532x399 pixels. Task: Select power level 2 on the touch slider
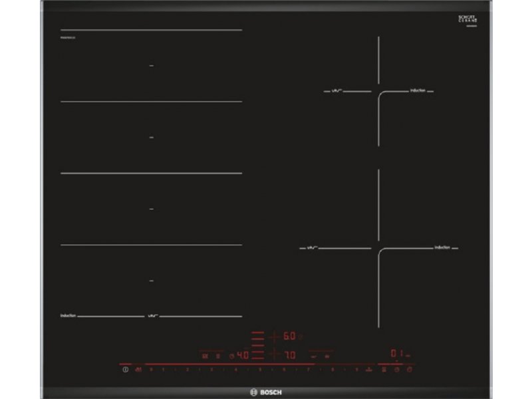pos(188,370)
